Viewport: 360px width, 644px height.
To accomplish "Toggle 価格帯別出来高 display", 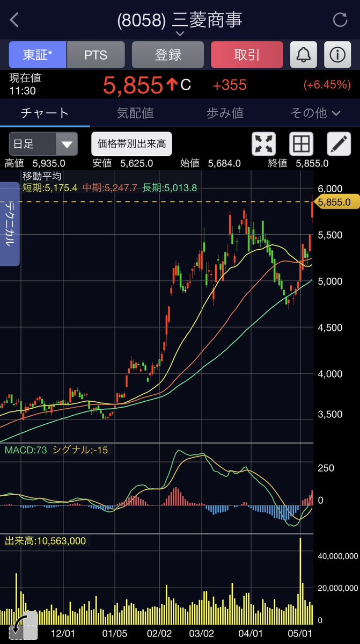I will [x=131, y=144].
